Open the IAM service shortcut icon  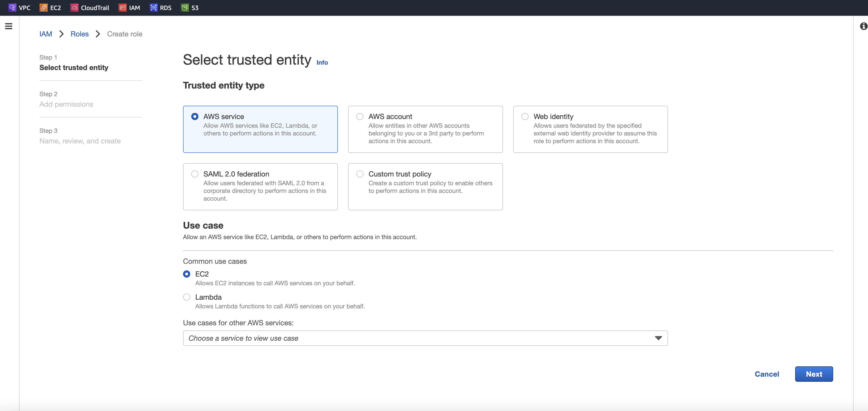tap(122, 8)
